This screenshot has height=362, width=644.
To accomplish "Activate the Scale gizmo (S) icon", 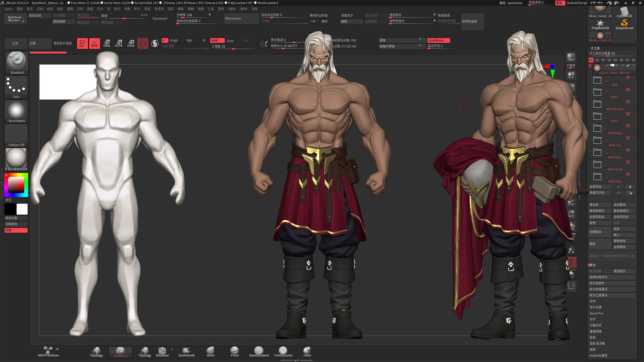I will [x=119, y=43].
